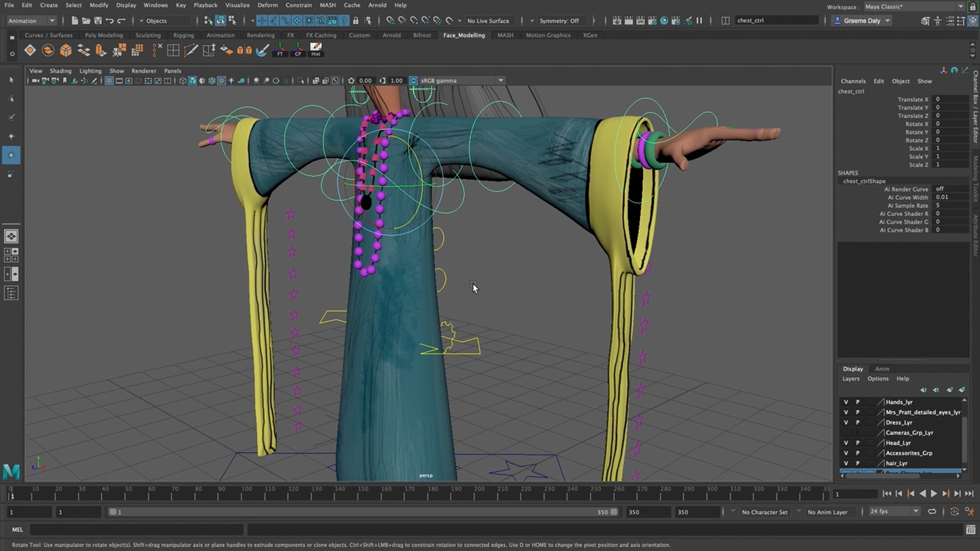Toggle visibility of hair_Lyr layer

point(846,463)
